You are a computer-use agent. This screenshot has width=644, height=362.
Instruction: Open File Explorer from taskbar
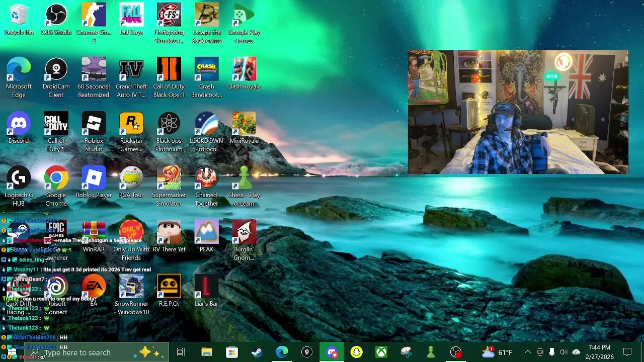point(207,352)
